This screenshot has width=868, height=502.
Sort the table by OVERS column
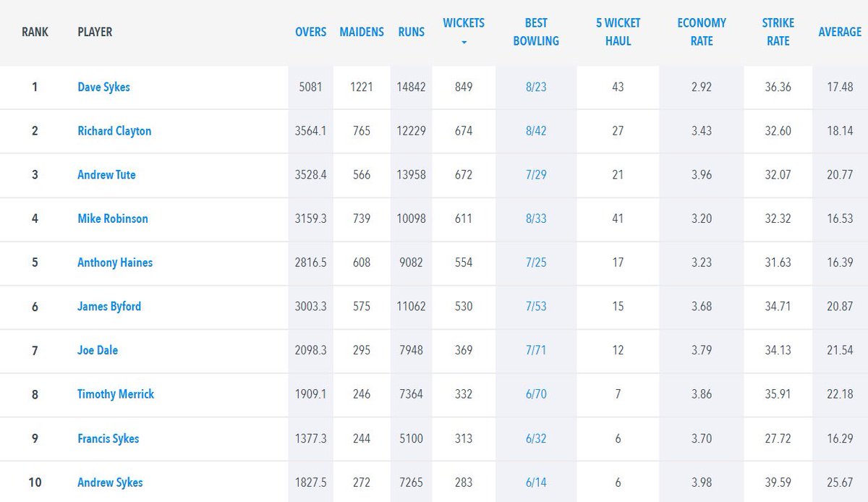tap(310, 32)
